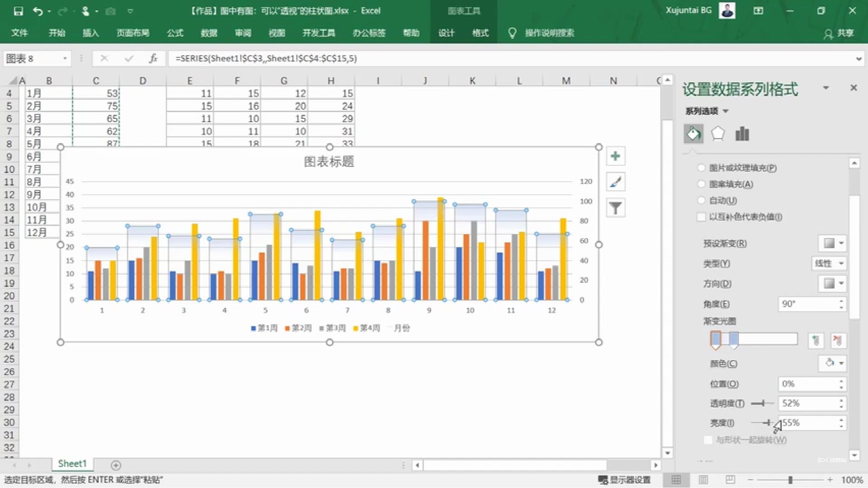Open 类型 线性 type dropdown
This screenshot has height=488, width=868.
click(x=829, y=263)
